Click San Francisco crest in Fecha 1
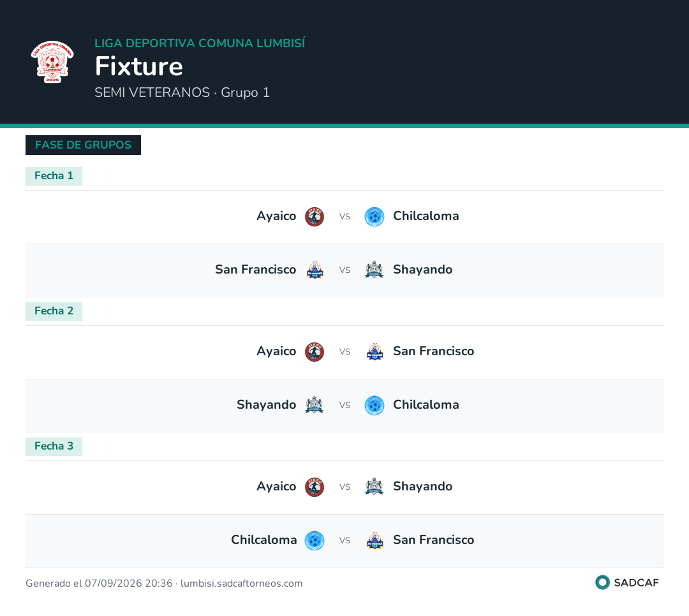This screenshot has height=616, width=689. tap(315, 270)
